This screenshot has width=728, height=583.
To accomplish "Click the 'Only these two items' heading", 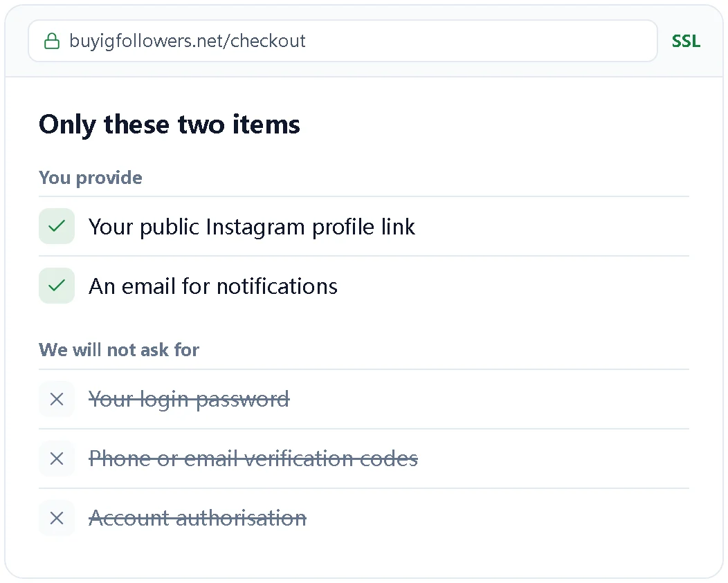I will [170, 124].
